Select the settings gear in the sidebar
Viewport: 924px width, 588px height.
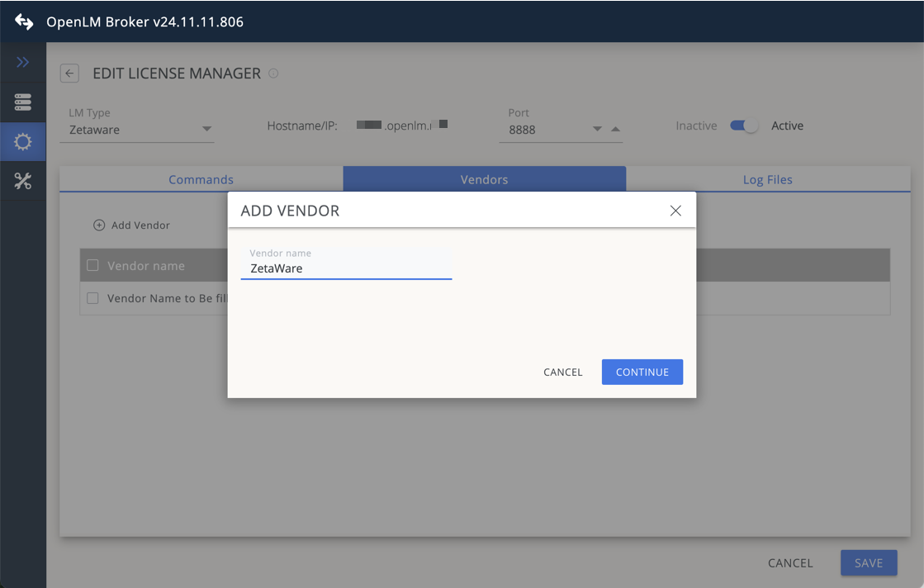pos(23,141)
